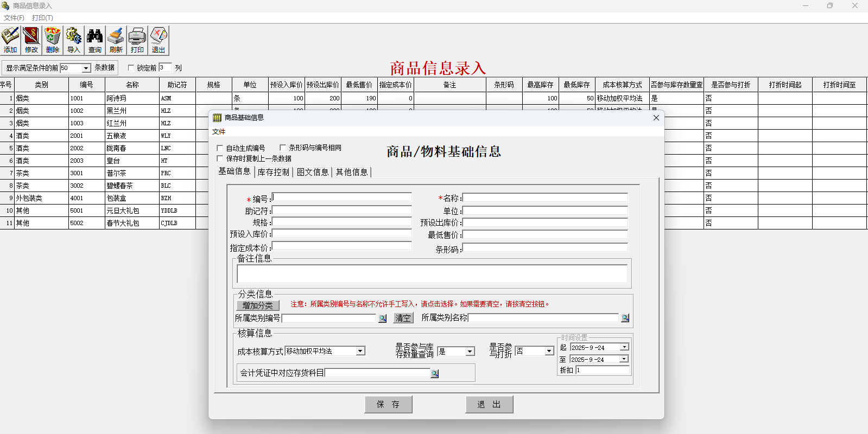
Task: Open the 打印(T) menu in menu bar
Action: tap(42, 18)
